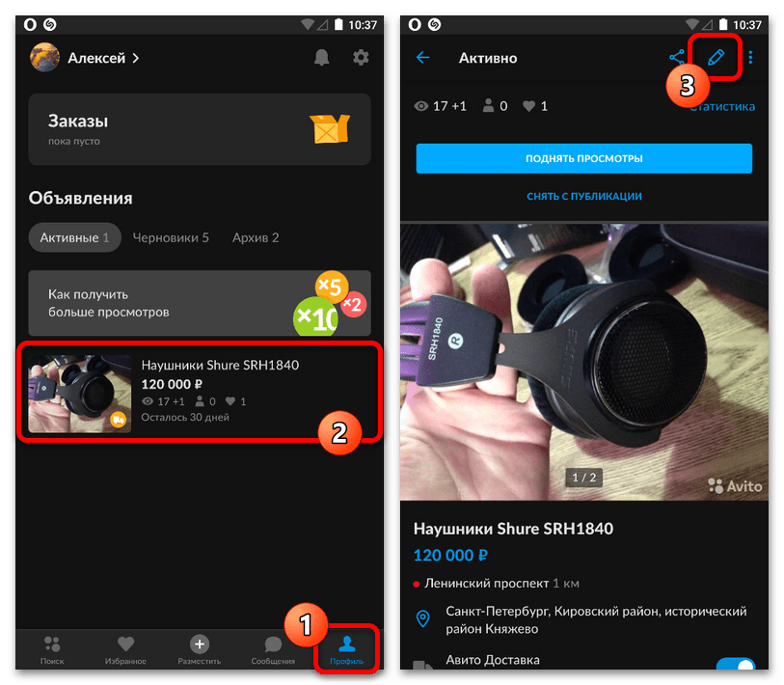This screenshot has width=784, height=685.
Task: Open Профиль bottom tab
Action: click(346, 649)
